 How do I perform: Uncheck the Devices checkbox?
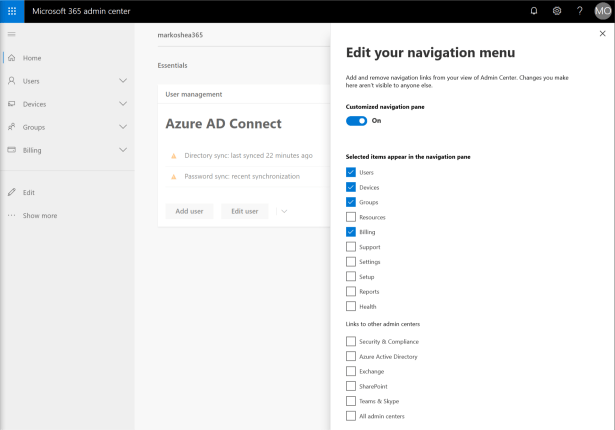350,187
